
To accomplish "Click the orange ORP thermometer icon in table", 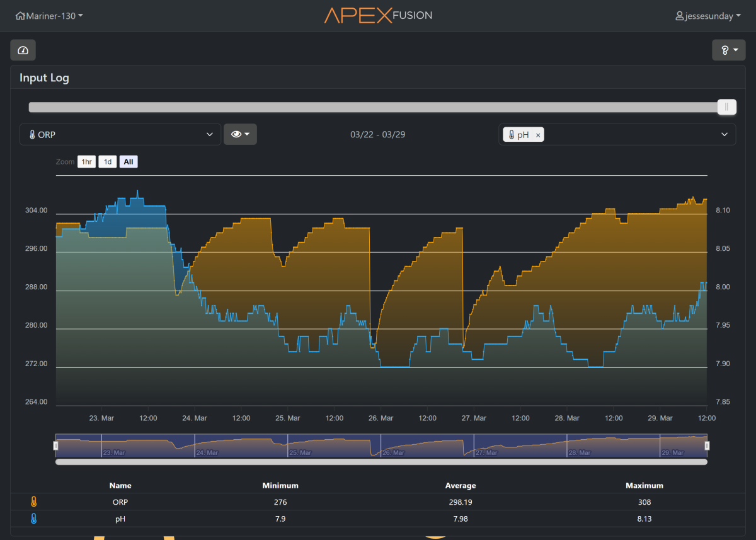I will pos(34,502).
